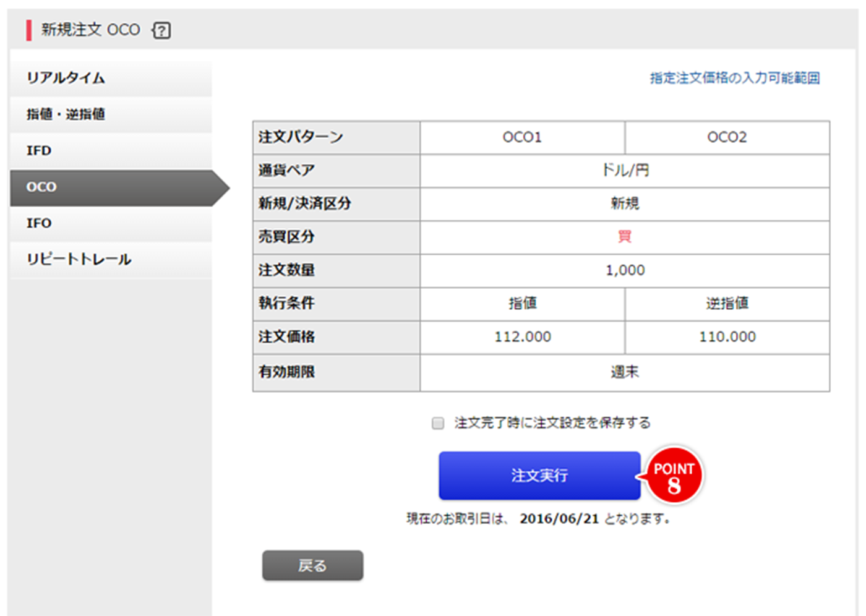Viewport: 866px width, 616px height.
Task: Enable saving order settings on completion
Action: pyautogui.click(x=438, y=423)
